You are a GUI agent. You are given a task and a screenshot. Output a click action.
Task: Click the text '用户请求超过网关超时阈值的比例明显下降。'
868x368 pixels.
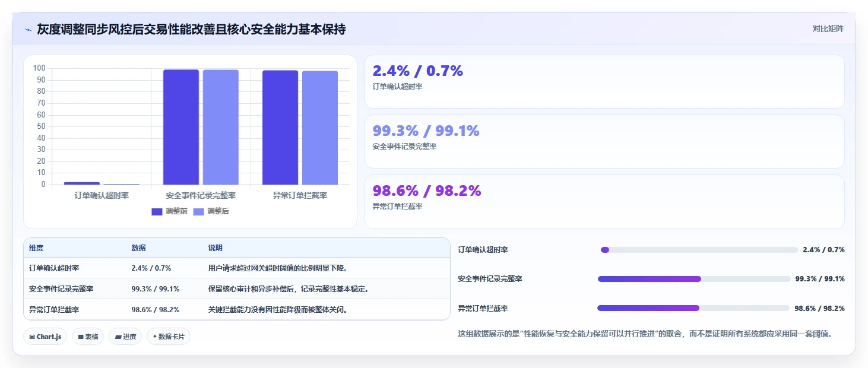tap(278, 268)
